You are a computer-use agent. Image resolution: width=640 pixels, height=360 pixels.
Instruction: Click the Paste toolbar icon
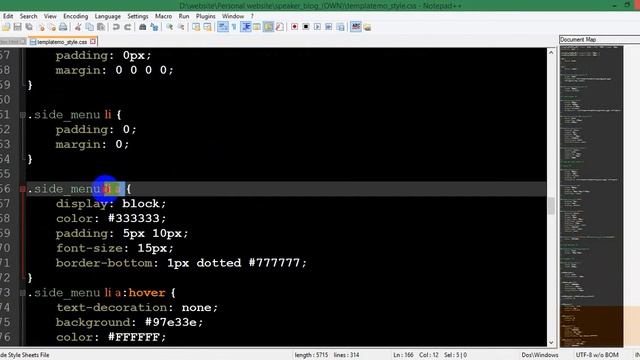(101, 27)
